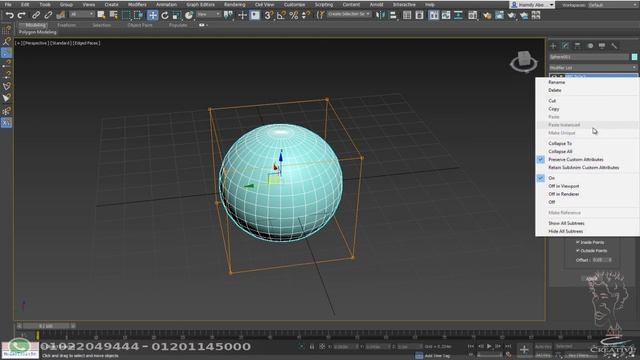The height and width of the screenshot is (360, 640).
Task: Expand the Polygon Modeling panel label
Action: point(38,32)
